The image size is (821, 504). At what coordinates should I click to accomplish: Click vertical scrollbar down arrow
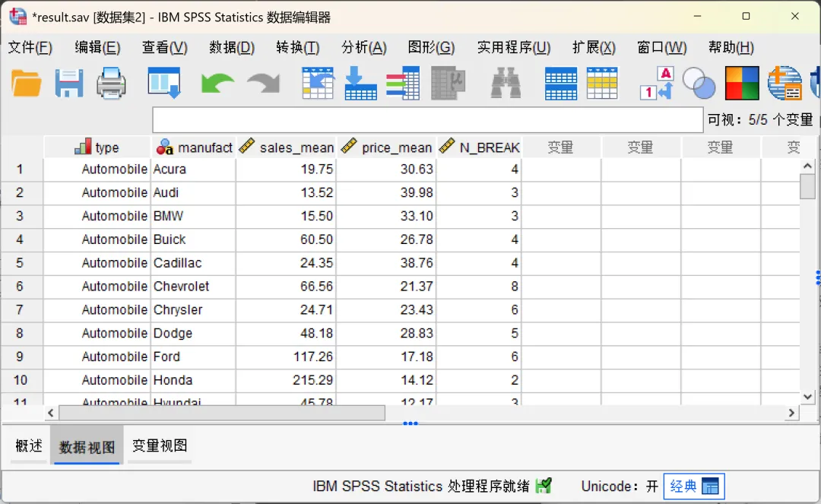(807, 397)
